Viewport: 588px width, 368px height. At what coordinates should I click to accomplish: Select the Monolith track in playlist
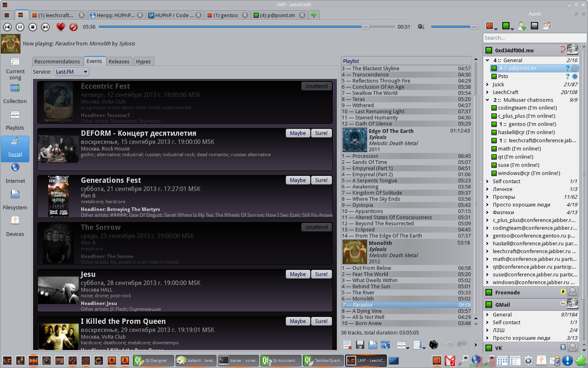pos(406,299)
